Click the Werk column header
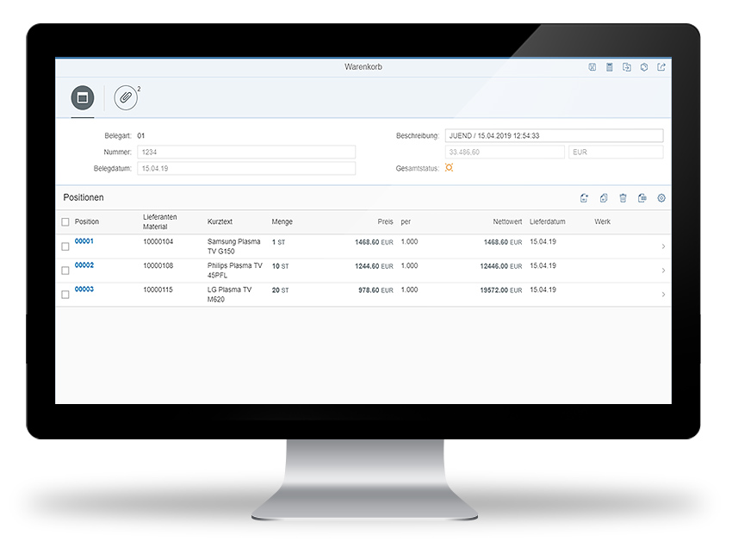 (602, 222)
